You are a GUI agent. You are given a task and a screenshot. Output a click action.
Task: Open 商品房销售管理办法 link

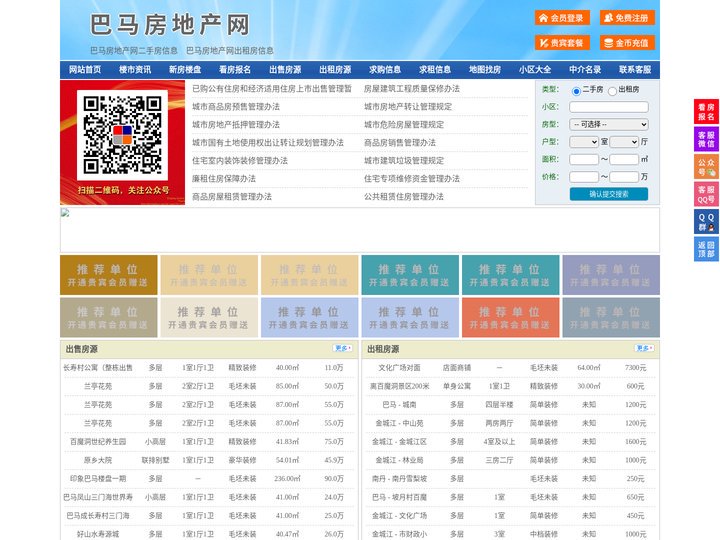click(399, 142)
